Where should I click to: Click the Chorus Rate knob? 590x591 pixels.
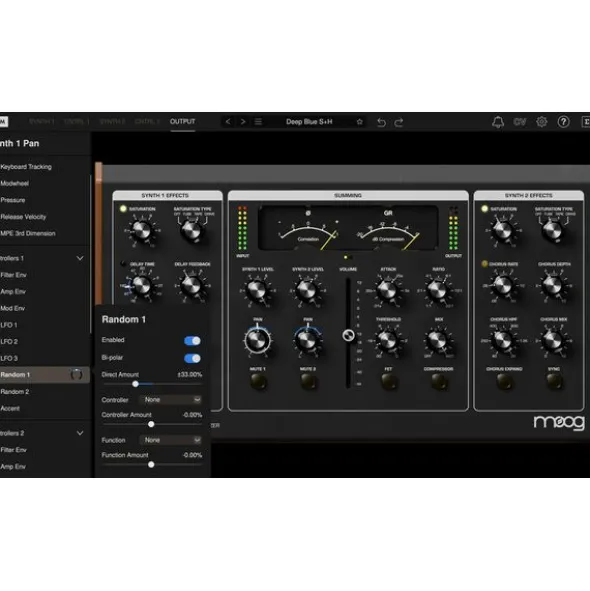pyautogui.click(x=503, y=286)
